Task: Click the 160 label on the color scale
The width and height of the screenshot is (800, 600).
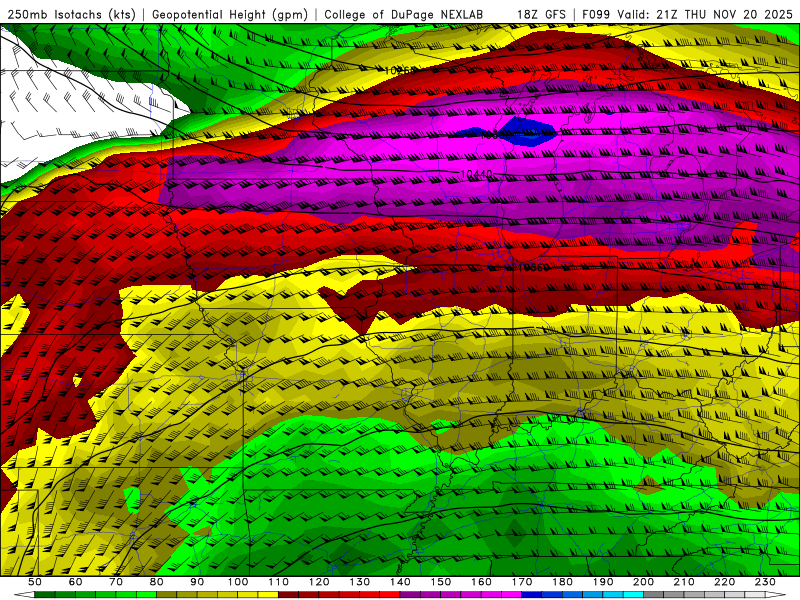Action: point(481,582)
